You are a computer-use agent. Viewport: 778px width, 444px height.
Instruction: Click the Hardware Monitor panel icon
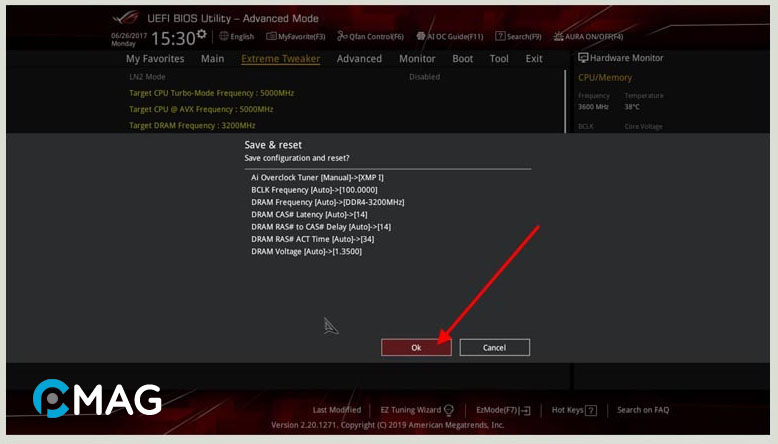[x=583, y=58]
